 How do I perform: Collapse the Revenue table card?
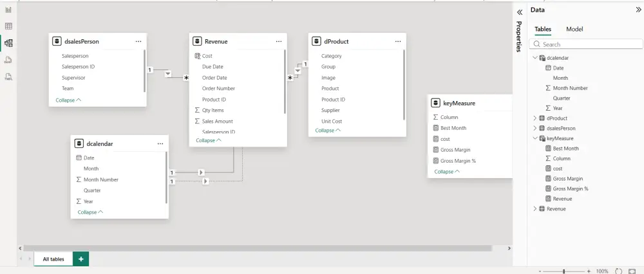209,140
